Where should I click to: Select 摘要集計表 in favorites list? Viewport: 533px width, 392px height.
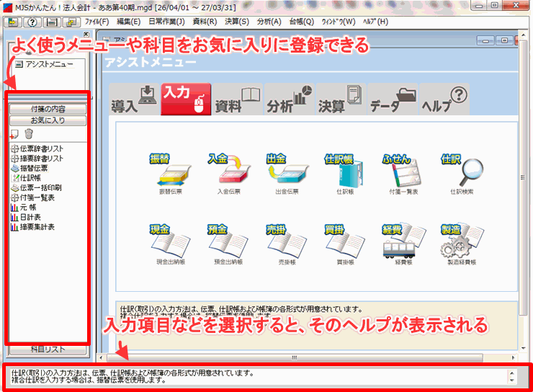pyautogui.click(x=32, y=227)
